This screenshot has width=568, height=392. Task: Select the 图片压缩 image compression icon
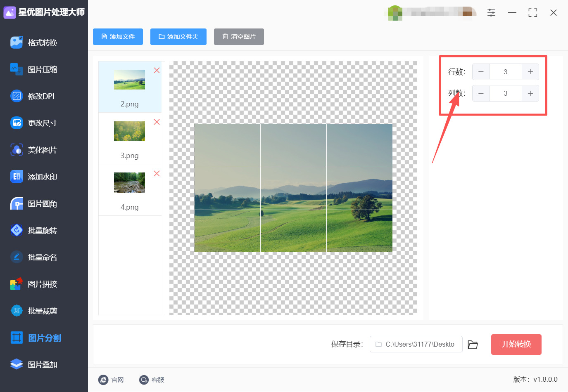click(17, 69)
